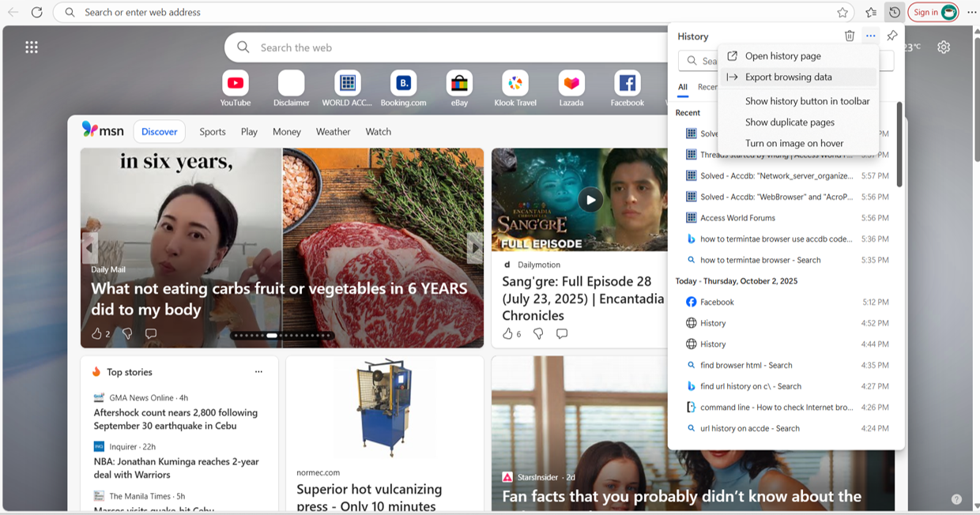Screen dimensions: 980x515
Task: Switch to the Weather tab on MSN
Action: [333, 132]
